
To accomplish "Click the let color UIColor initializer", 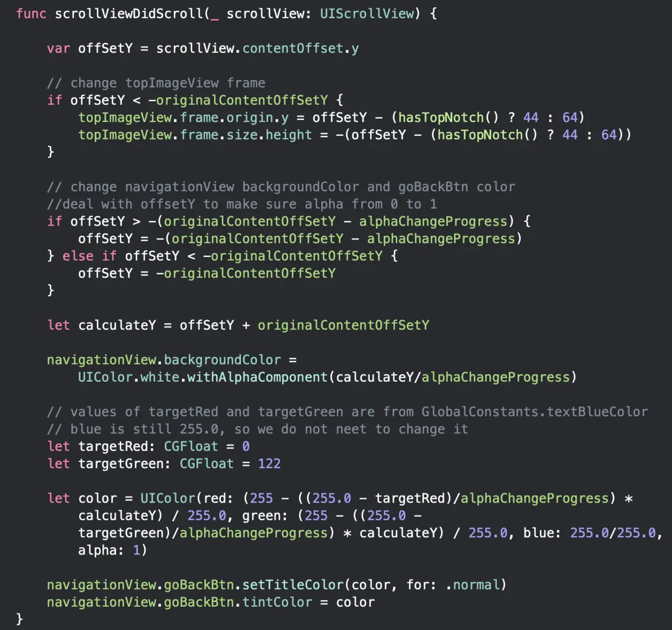I will click(355, 524).
